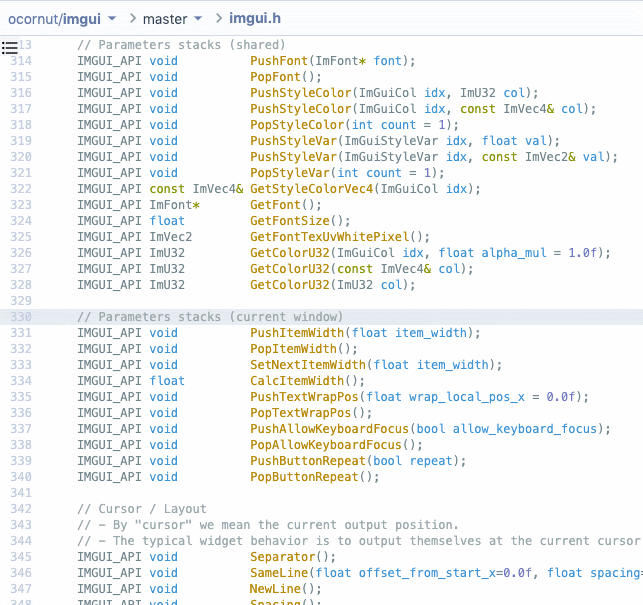Click the PushAllowKeyboardFocus function name
The height and width of the screenshot is (605, 643).
click(x=330, y=429)
